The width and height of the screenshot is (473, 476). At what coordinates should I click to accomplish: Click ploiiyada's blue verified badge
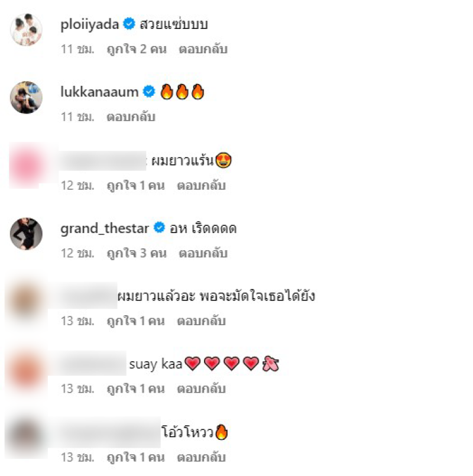click(129, 24)
